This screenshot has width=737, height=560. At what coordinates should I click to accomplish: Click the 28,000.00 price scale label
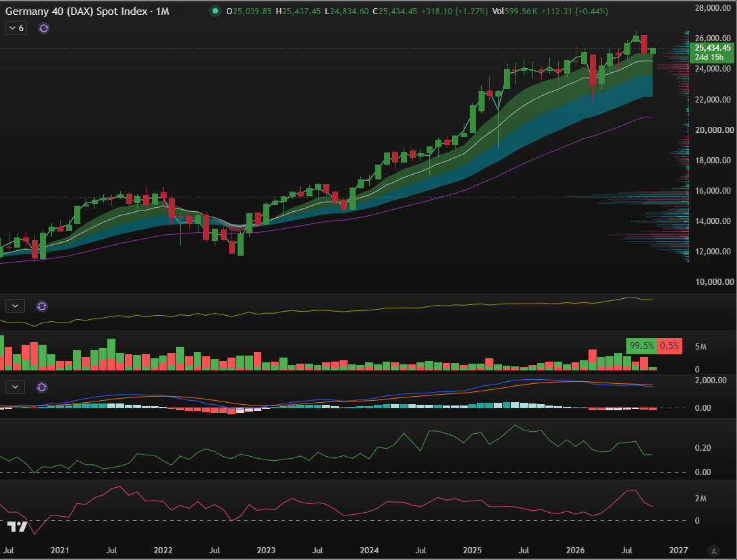pos(714,8)
